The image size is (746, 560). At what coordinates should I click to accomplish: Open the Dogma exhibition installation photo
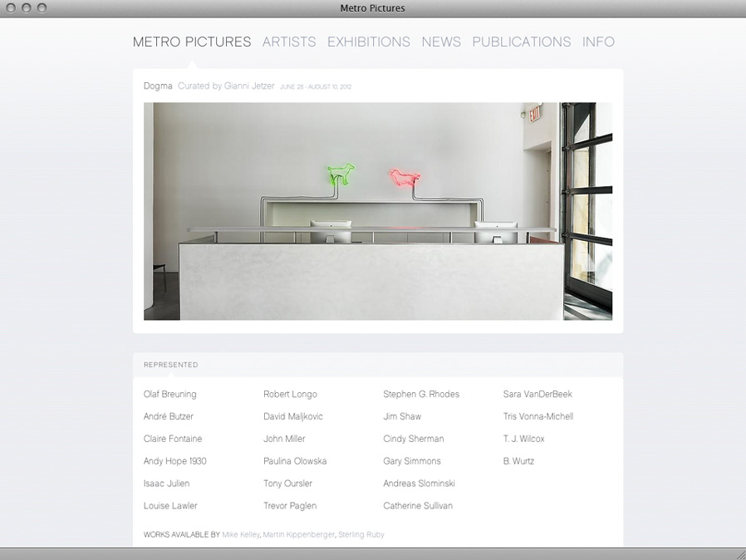tap(378, 211)
